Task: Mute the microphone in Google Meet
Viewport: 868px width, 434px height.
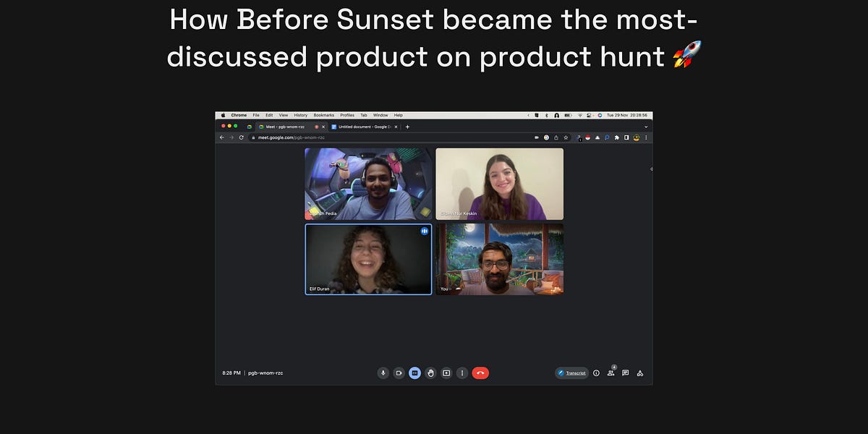Action: click(383, 373)
